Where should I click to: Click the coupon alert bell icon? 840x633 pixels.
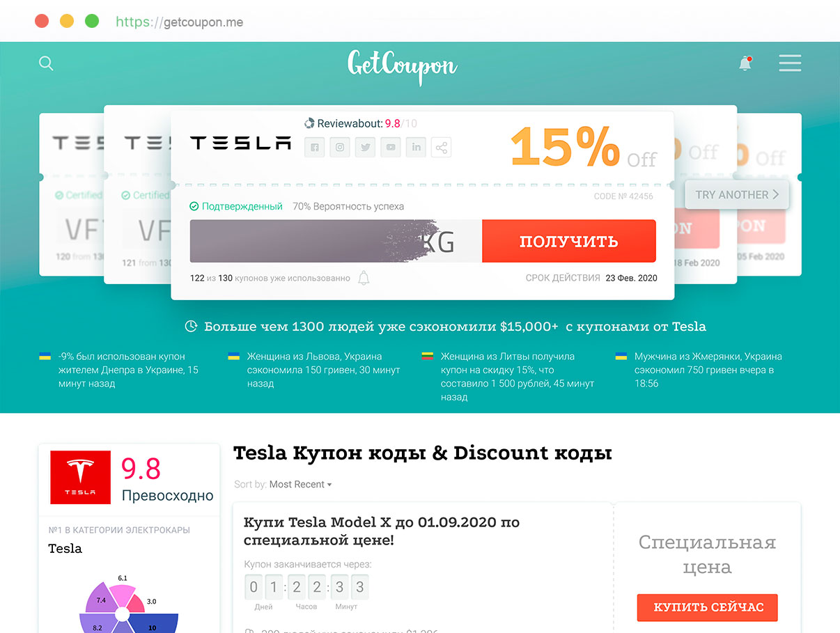point(364,279)
